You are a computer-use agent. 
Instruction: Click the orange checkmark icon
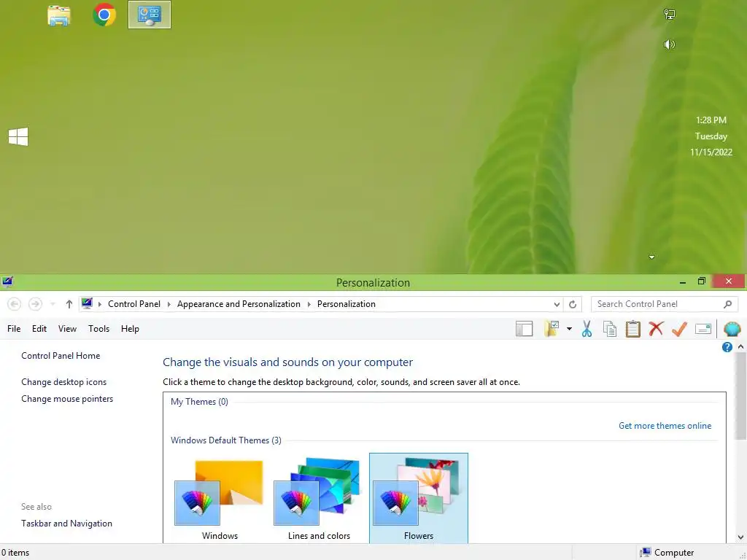click(679, 329)
